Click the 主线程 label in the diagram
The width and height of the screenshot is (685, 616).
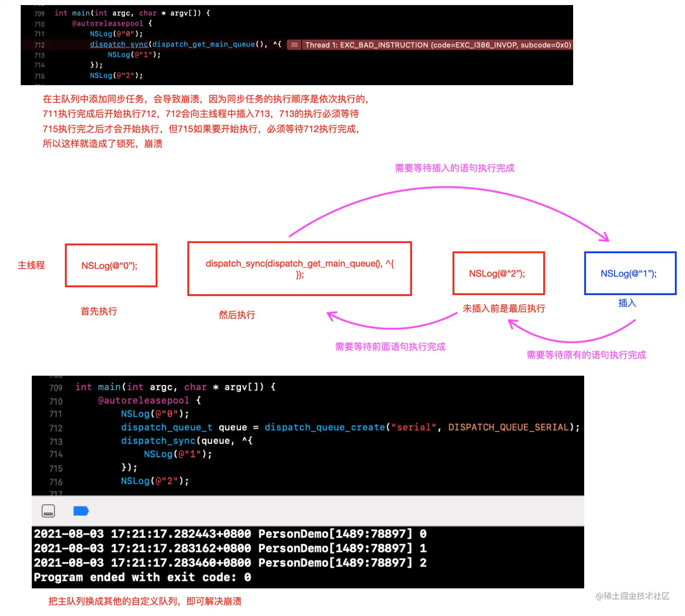[x=31, y=265]
